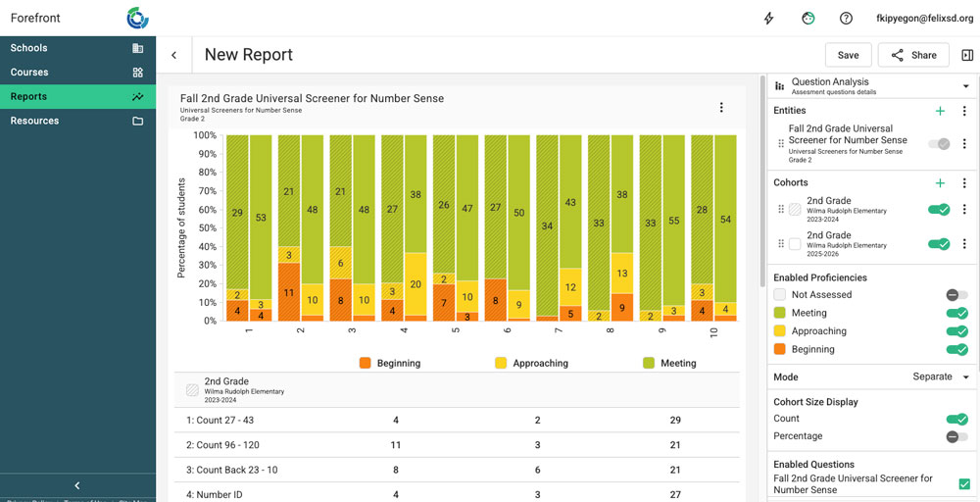Image resolution: width=980 pixels, height=502 pixels.
Task: Open chart options three-dot menu
Action: [x=721, y=108]
